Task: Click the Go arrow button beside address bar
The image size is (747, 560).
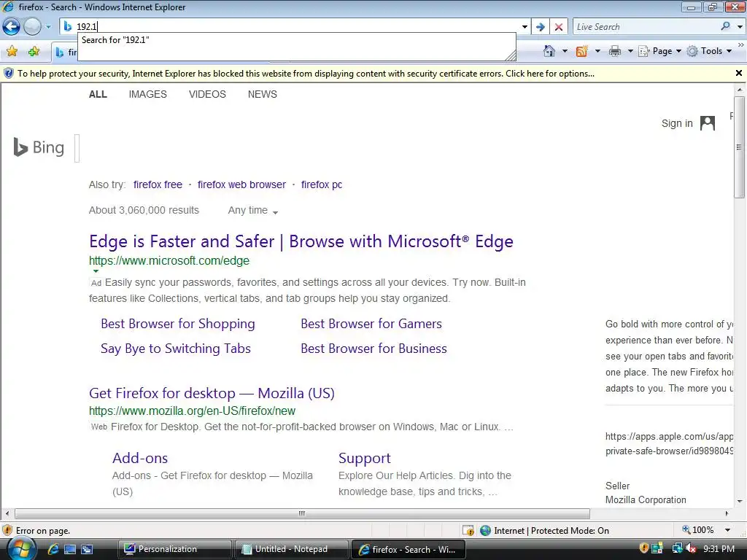Action: point(541,27)
